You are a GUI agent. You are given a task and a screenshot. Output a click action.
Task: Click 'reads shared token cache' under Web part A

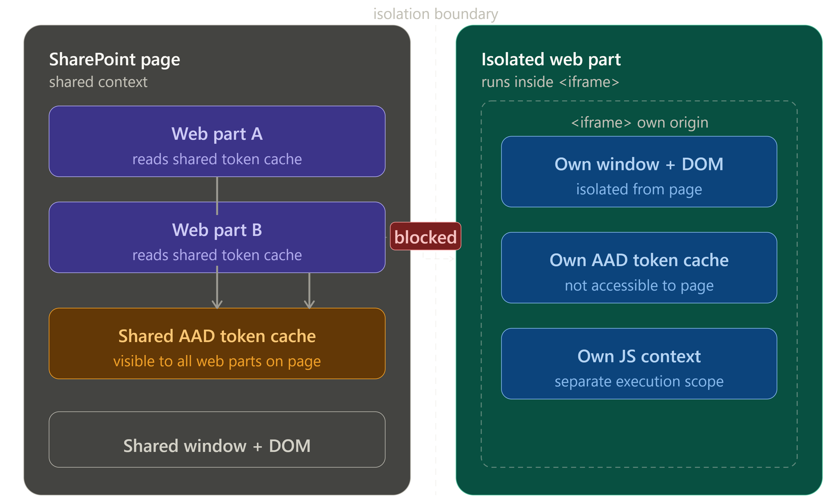[x=217, y=159]
